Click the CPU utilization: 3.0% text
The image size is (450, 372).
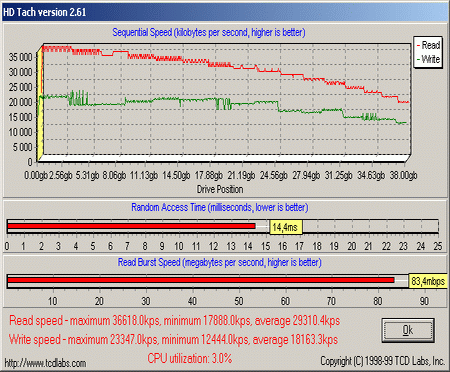coord(190,359)
